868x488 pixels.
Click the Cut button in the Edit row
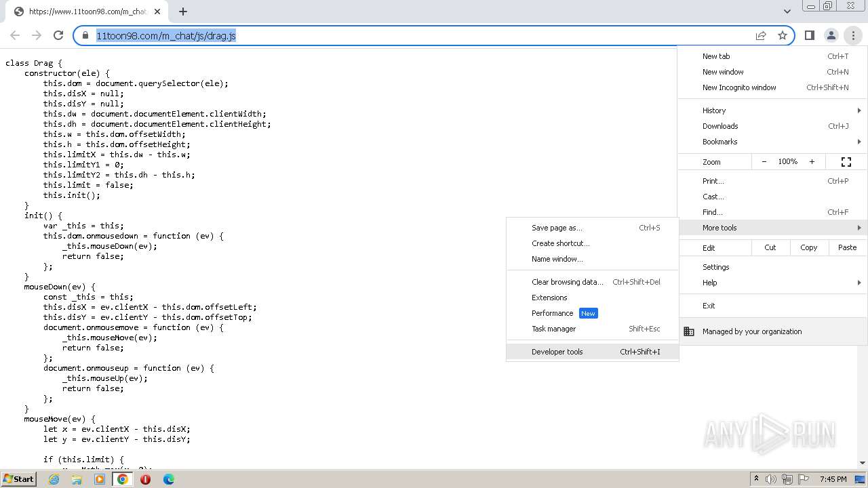point(770,247)
